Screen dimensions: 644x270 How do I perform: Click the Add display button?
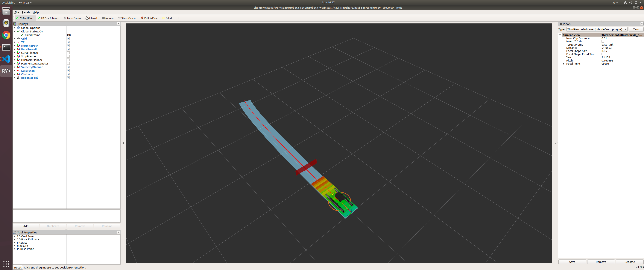[x=26, y=226]
